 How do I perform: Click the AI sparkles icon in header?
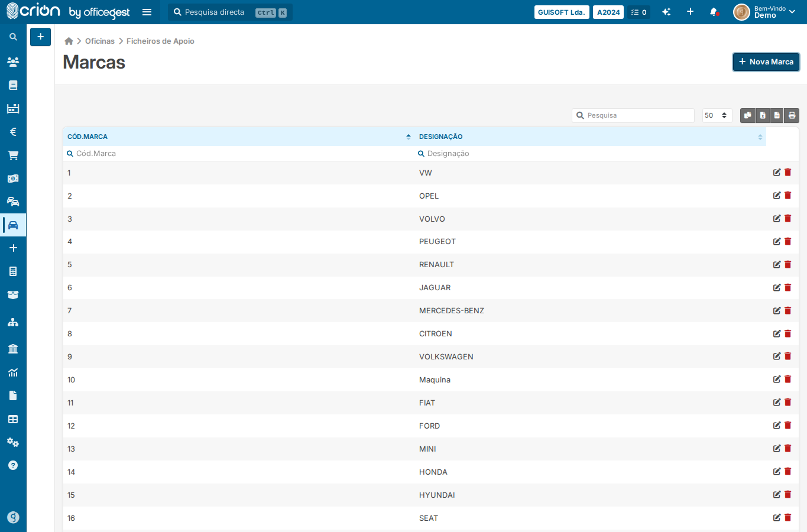click(666, 12)
